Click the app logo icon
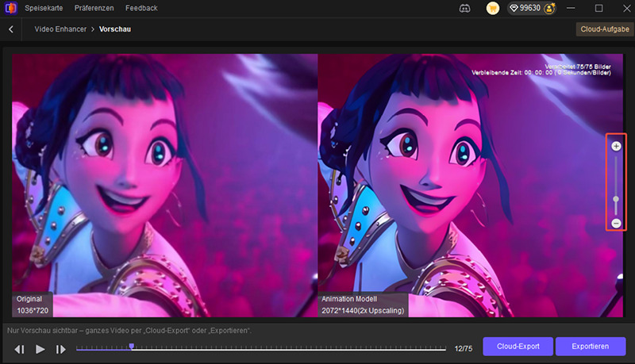This screenshot has width=635, height=364. click(10, 8)
